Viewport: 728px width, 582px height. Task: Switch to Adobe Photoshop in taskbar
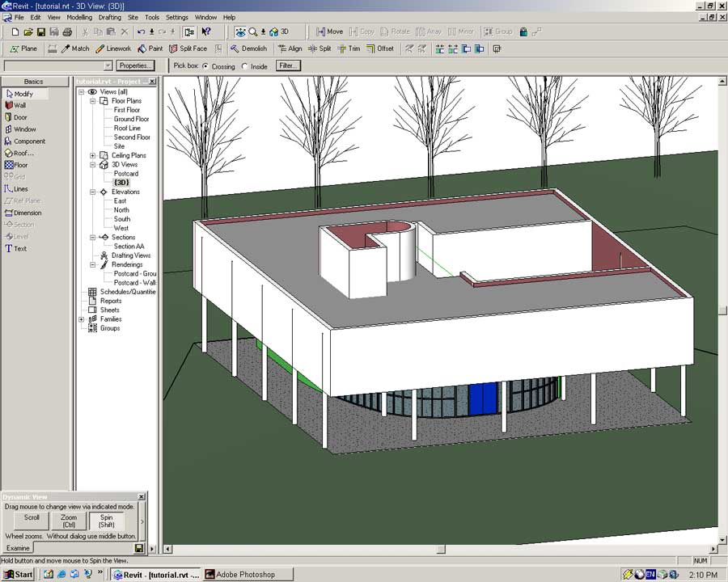248,574
